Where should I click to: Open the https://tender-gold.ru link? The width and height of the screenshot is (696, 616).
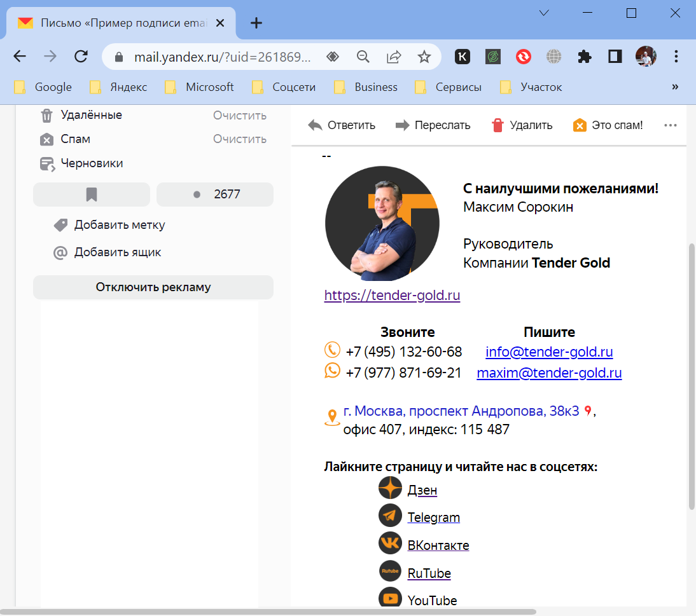pyautogui.click(x=392, y=295)
